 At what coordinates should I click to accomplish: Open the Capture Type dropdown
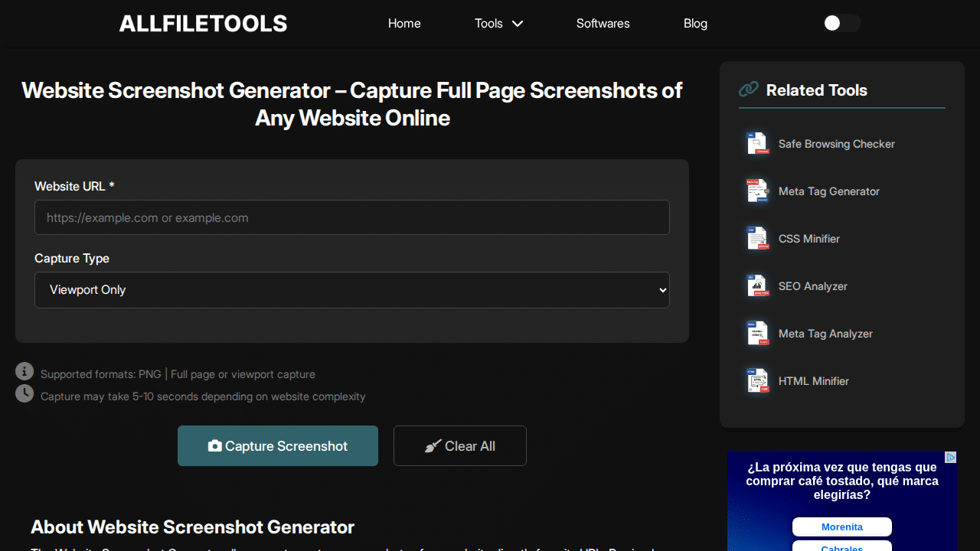pos(352,290)
